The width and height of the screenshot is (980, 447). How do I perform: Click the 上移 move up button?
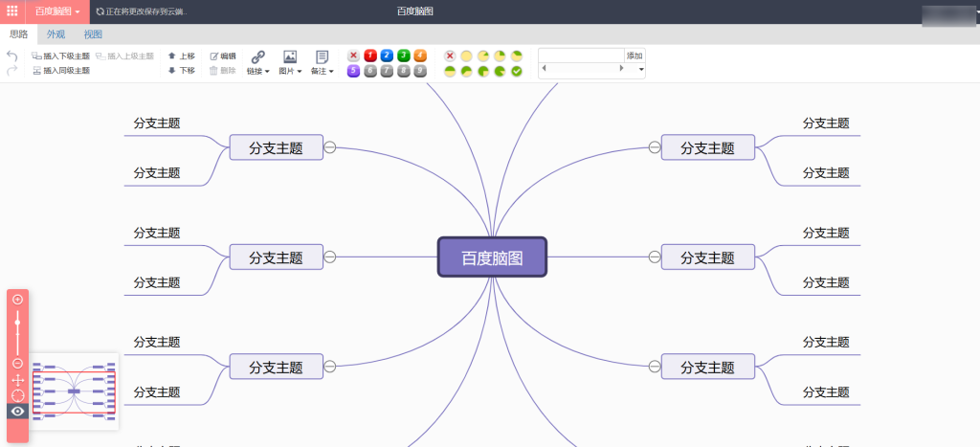coord(181,56)
